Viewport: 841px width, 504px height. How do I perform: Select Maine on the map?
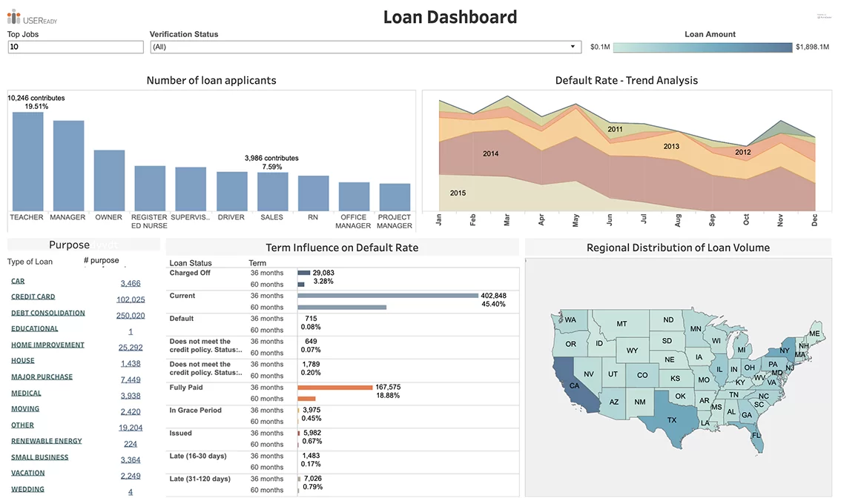pyautogui.click(x=815, y=334)
